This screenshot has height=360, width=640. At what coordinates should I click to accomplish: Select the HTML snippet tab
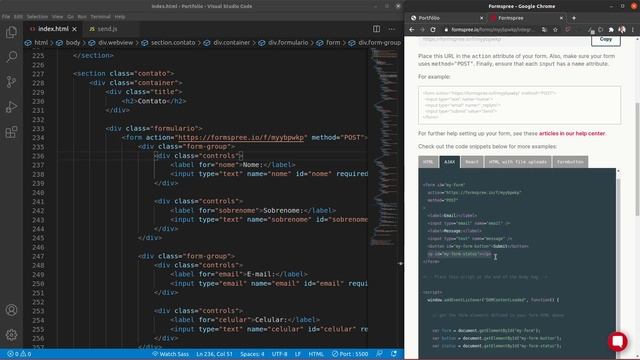428,162
